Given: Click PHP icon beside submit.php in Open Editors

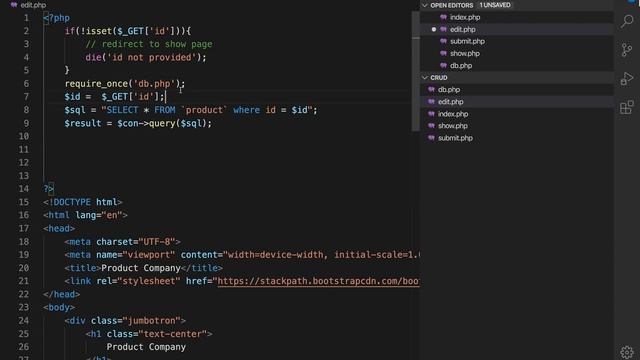Looking at the screenshot, I should pyautogui.click(x=444, y=41).
